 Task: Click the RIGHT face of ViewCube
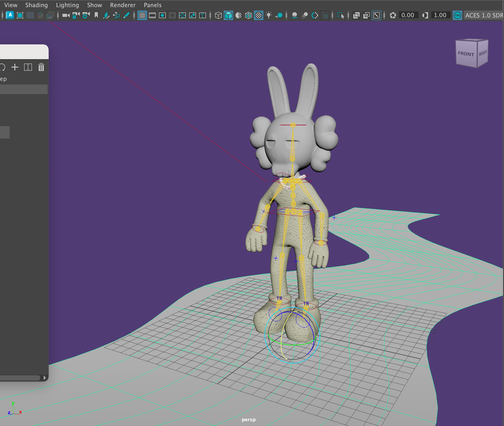[483, 53]
